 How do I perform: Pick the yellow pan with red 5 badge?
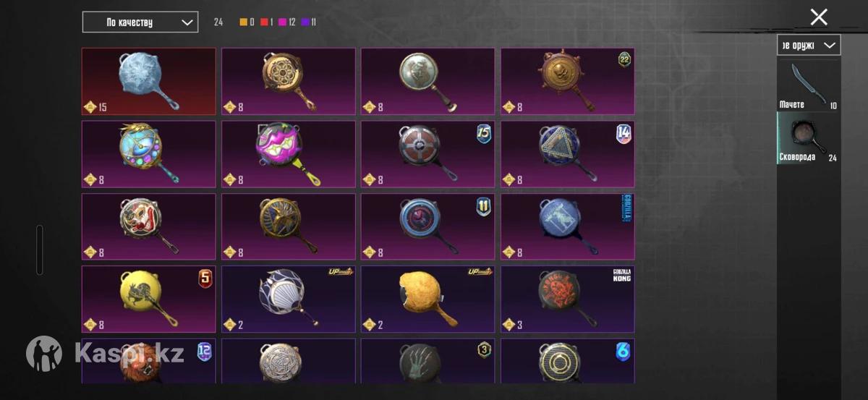coord(148,299)
